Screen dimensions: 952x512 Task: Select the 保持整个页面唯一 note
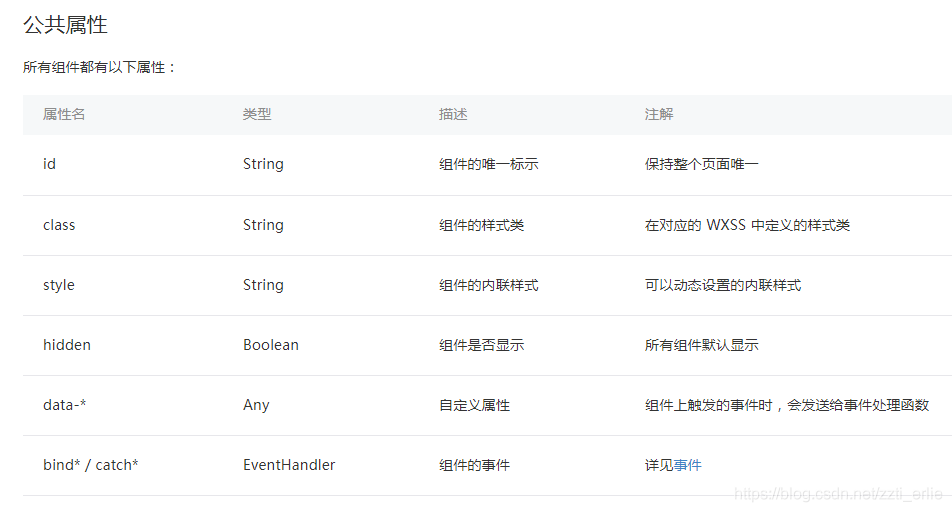pos(701,164)
